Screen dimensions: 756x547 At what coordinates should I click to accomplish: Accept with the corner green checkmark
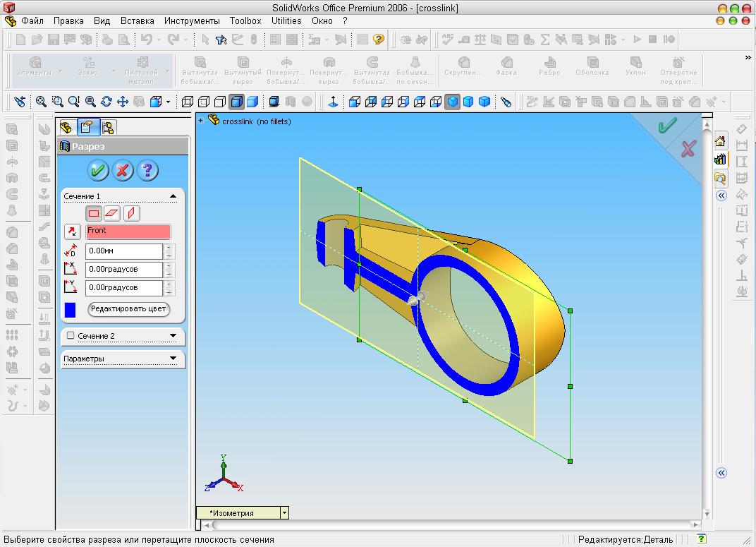[667, 126]
